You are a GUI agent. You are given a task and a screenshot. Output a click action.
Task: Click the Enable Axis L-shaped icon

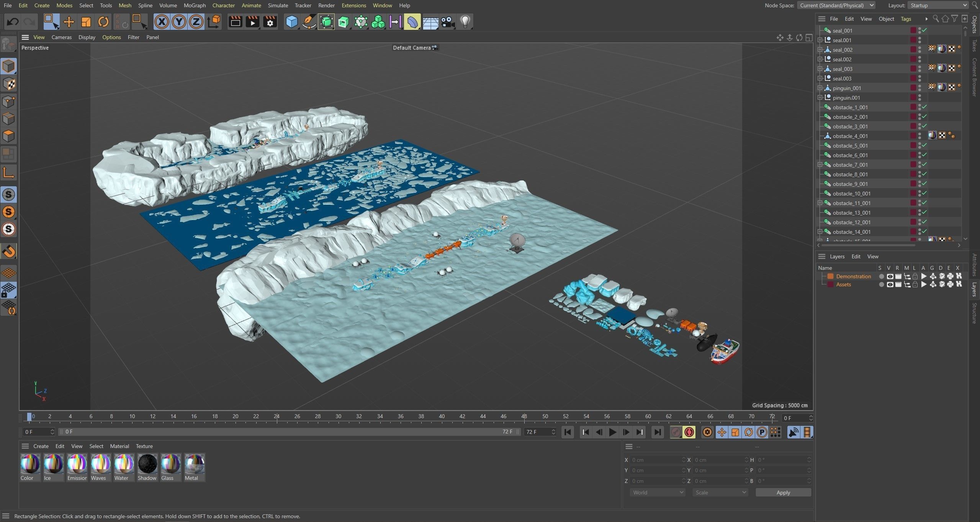8,172
